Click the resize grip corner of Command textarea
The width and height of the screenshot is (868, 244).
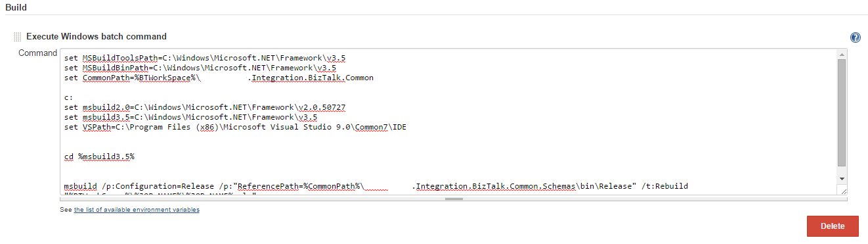(843, 191)
